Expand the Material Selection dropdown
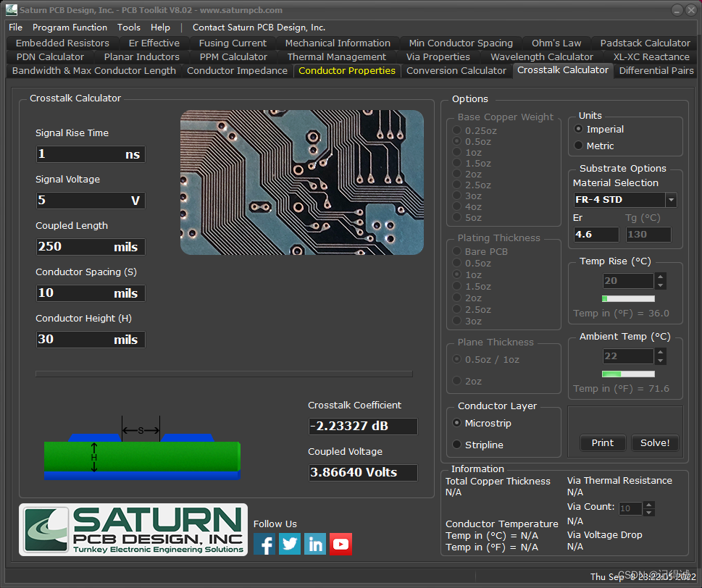The image size is (702, 588). pyautogui.click(x=671, y=200)
